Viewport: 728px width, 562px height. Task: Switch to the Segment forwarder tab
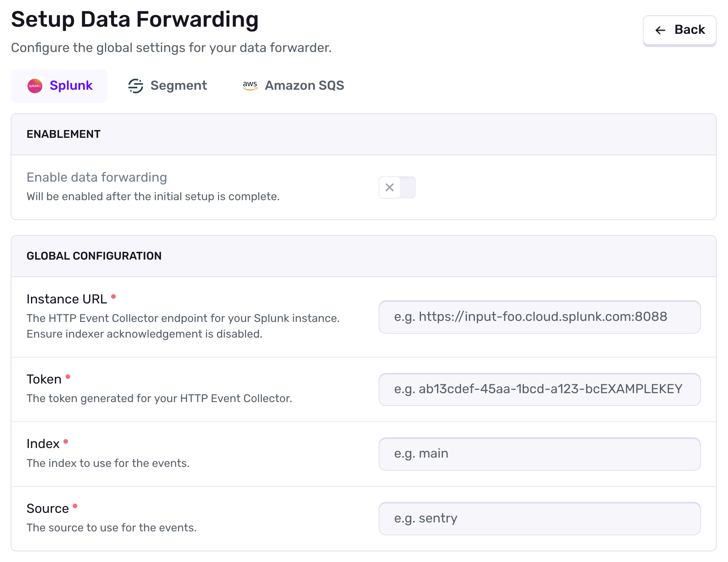[x=167, y=85]
